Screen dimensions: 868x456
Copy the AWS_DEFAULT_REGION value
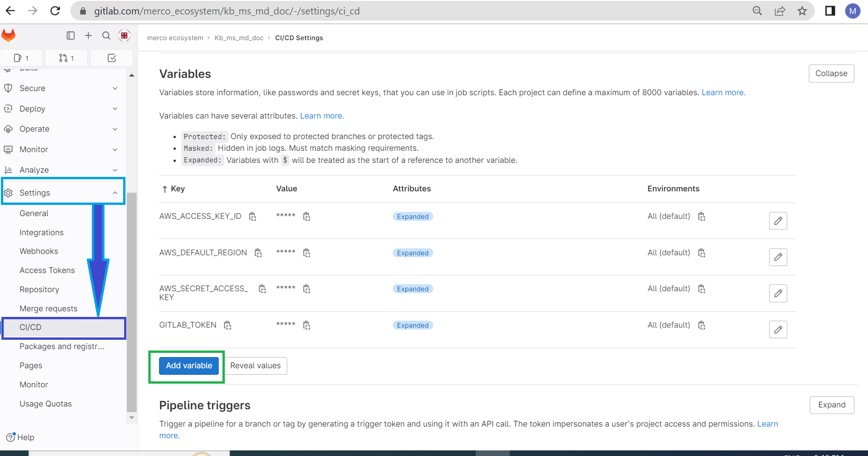coord(306,253)
